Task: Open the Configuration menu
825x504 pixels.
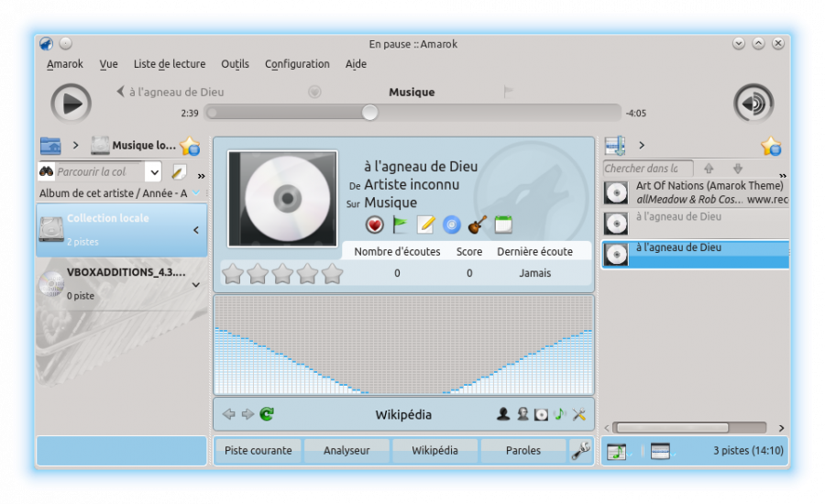Action: (297, 64)
